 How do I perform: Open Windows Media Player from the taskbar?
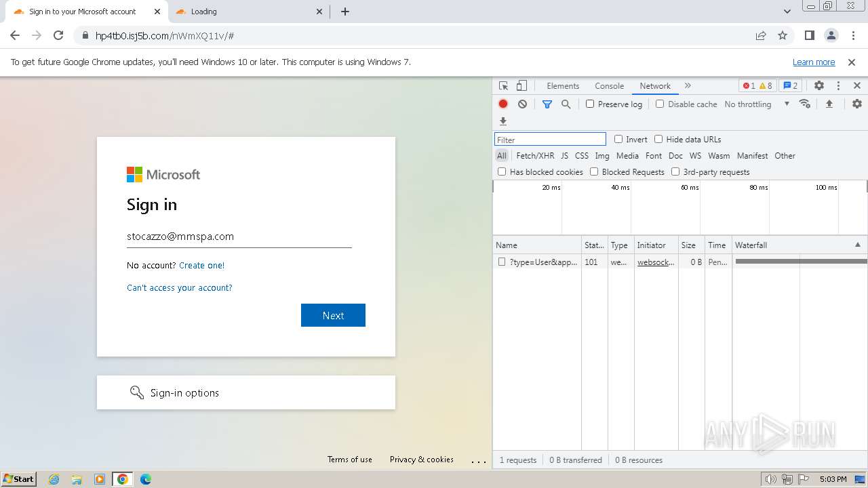coord(99,479)
